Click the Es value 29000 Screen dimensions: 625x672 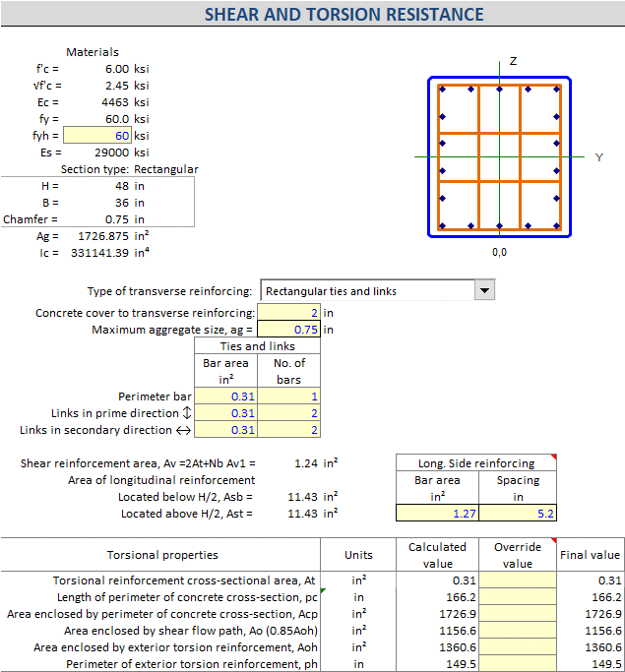click(111, 153)
